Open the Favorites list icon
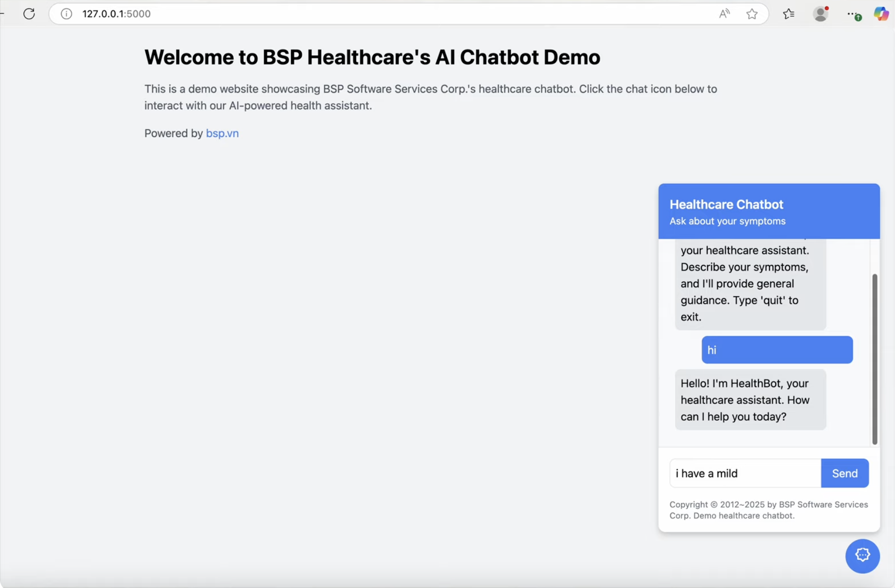This screenshot has width=895, height=588. point(788,14)
